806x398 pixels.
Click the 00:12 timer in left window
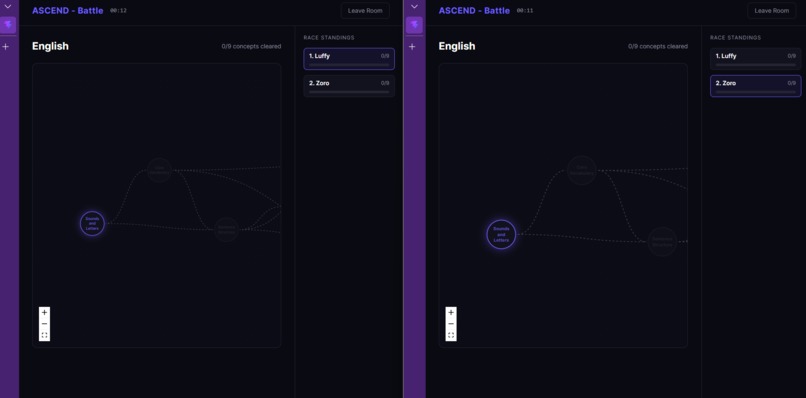(x=118, y=11)
